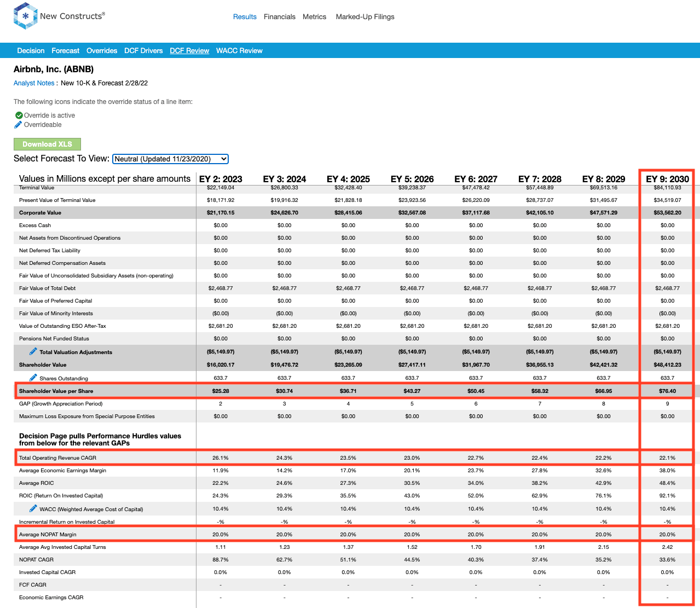Open the Results top menu
Screen dimensions: 700x608
(x=245, y=17)
